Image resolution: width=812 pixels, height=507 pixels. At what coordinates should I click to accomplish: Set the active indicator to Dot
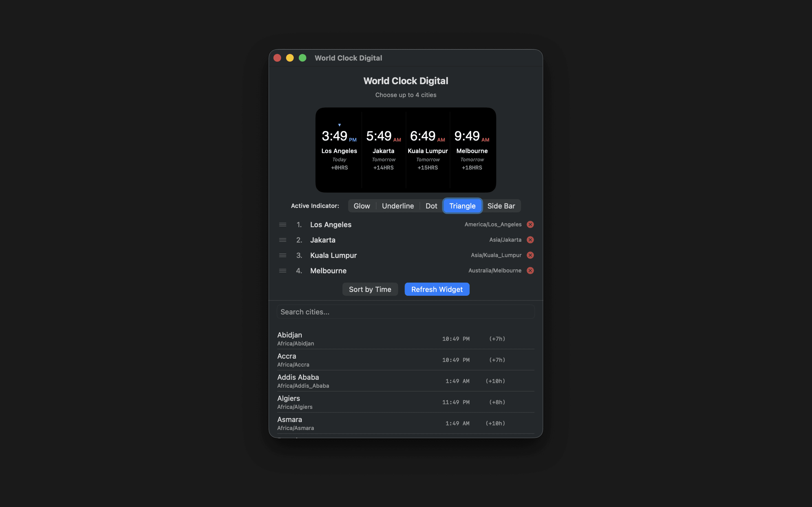click(431, 206)
